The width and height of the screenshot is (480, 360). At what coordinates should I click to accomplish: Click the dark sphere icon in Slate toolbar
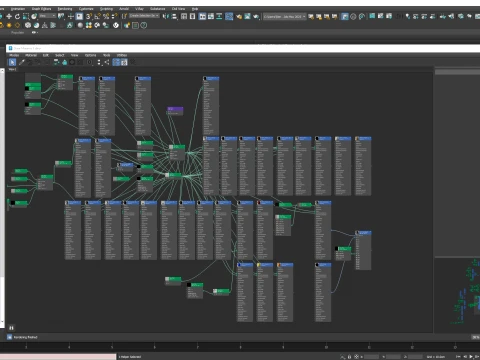point(72,62)
